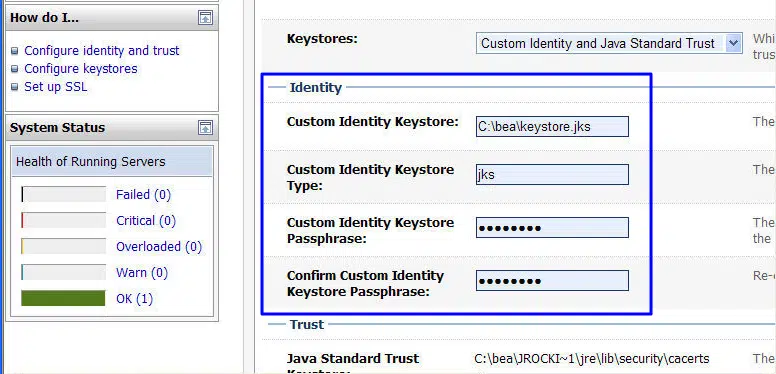Click bullet icon beside Configure keystores
Screen dimensions: 776x374
point(14,69)
